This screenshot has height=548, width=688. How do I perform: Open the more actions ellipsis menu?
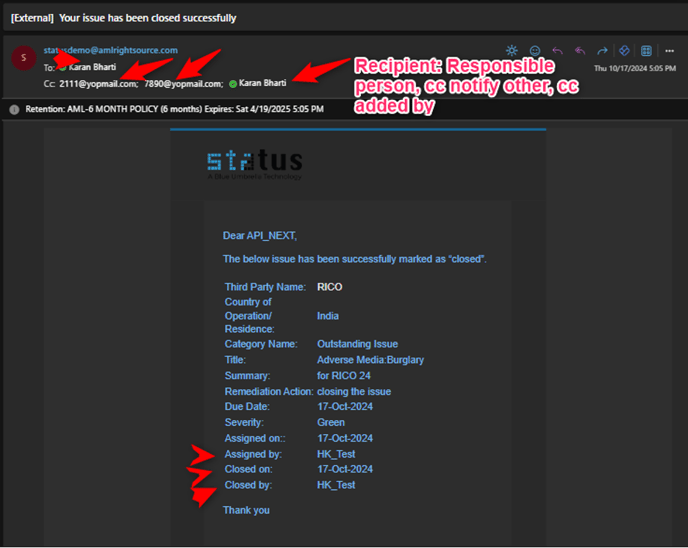[x=669, y=50]
